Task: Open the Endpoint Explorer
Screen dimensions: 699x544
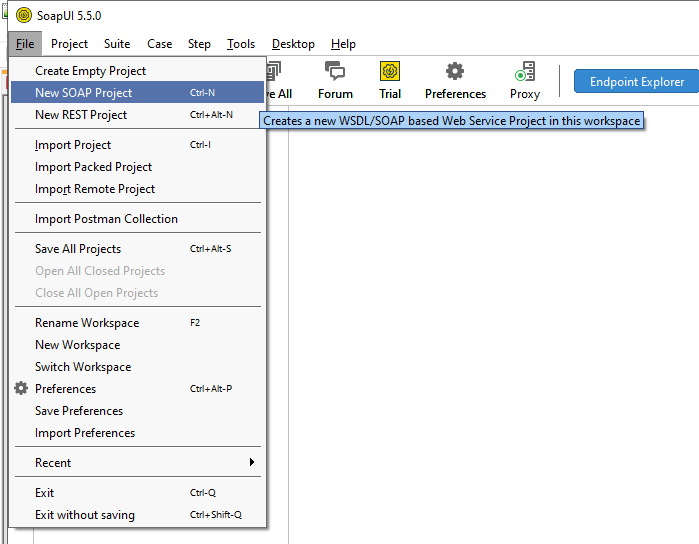Action: tap(637, 82)
